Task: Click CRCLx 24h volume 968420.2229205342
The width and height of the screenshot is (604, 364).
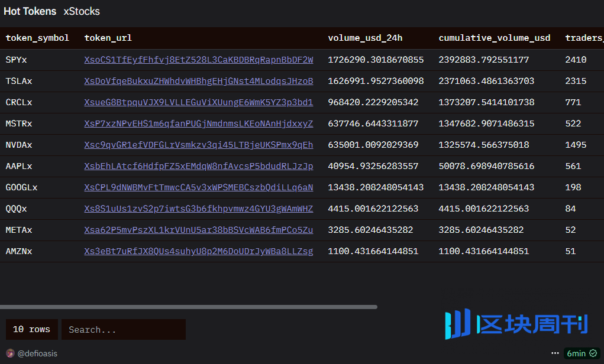Action: tap(373, 102)
